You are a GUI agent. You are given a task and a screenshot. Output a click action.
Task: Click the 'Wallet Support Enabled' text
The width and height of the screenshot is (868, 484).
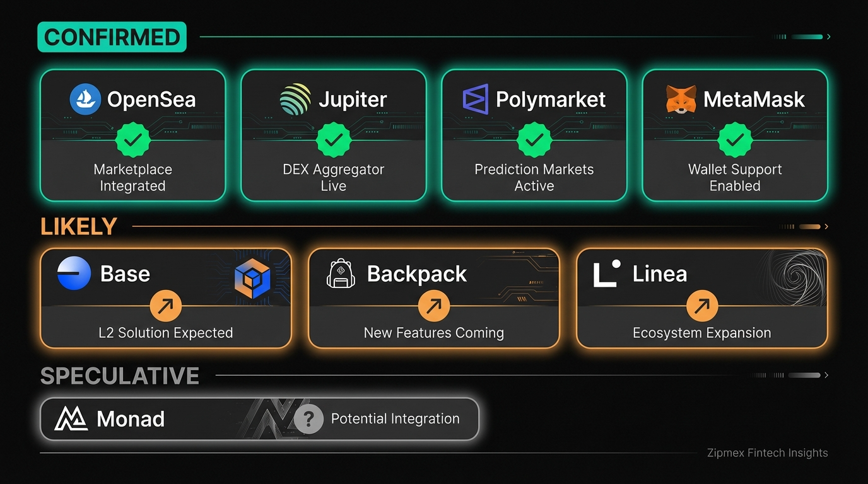click(735, 178)
